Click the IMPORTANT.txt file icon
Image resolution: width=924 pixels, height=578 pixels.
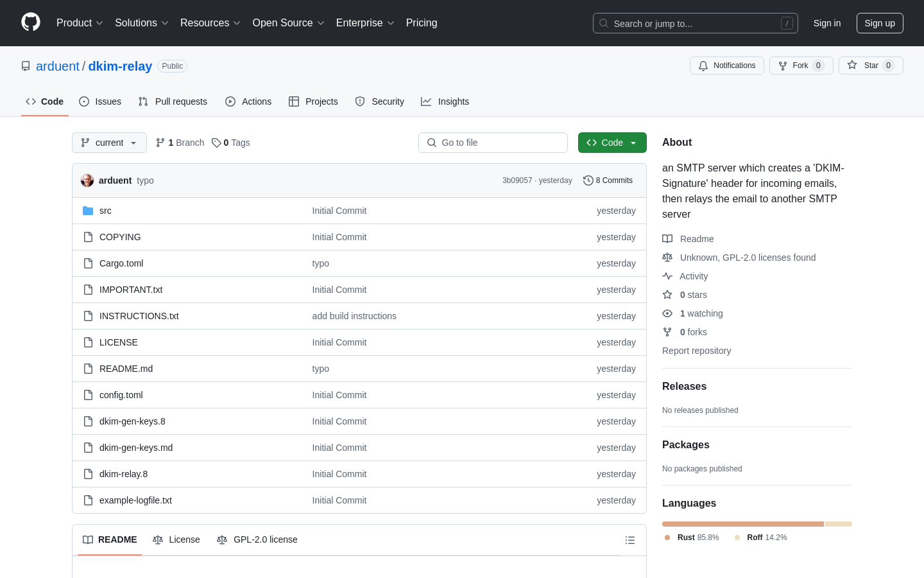(88, 290)
